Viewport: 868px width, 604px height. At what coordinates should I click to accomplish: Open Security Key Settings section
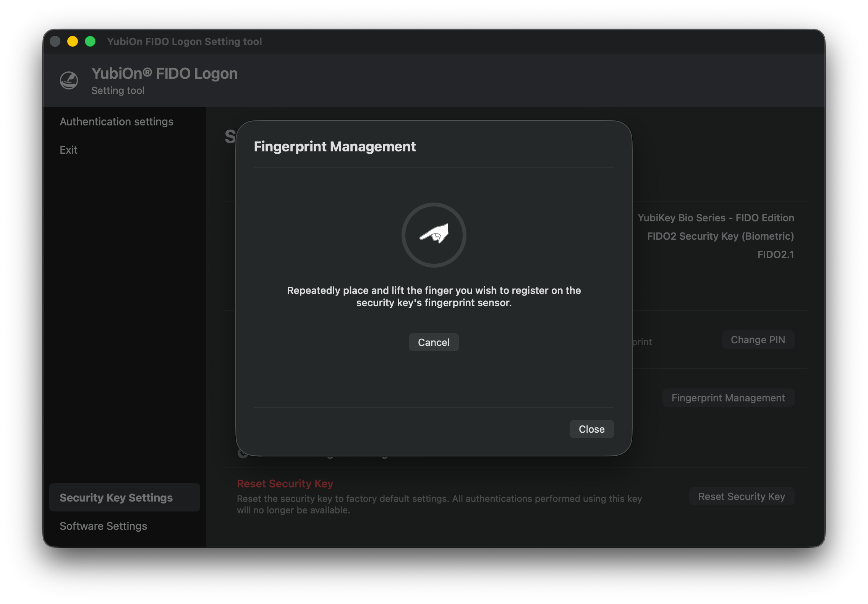(125, 497)
